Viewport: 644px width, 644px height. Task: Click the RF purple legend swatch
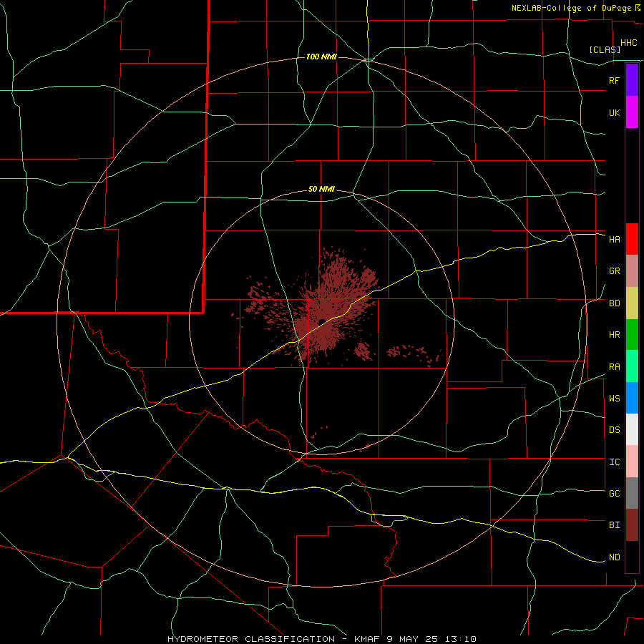point(632,80)
